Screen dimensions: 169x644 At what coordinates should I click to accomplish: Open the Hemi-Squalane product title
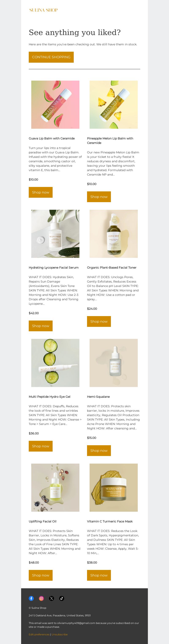tap(98, 396)
